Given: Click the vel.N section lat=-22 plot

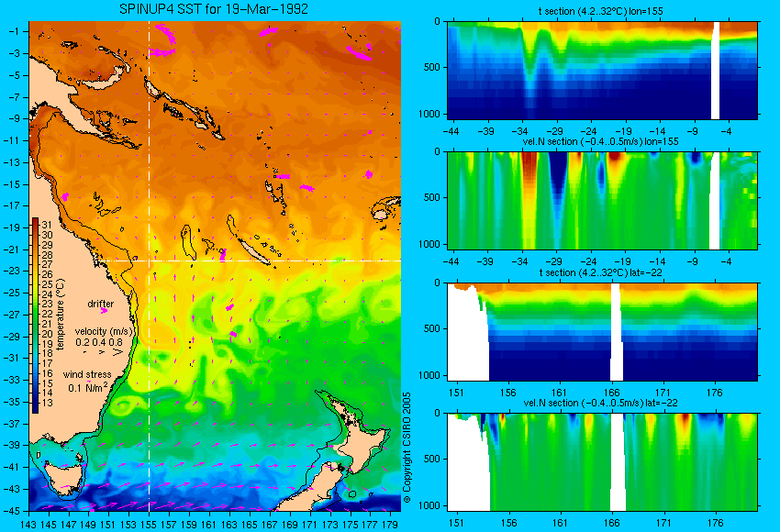Looking at the screenshot, I should click(602, 462).
